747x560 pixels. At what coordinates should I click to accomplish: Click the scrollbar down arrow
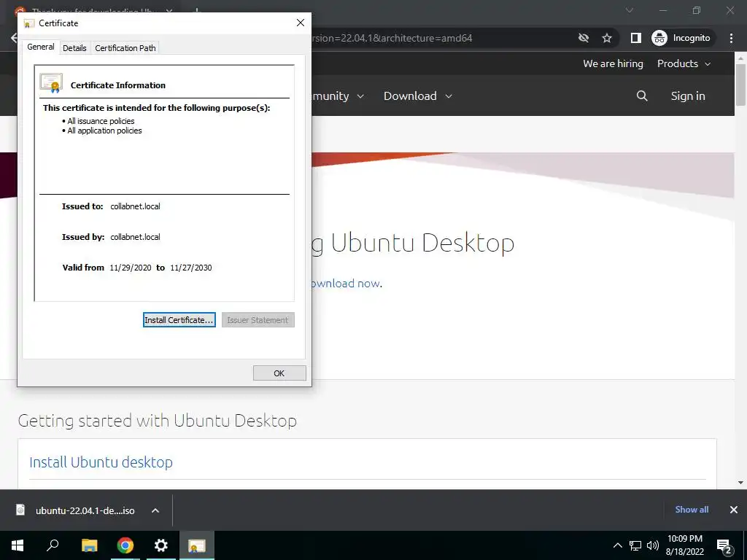click(x=740, y=483)
